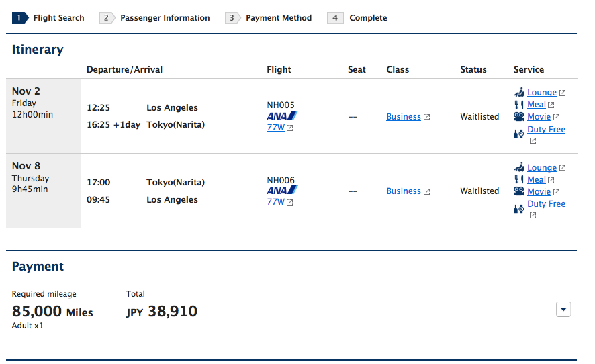Expand the payment details dropdown arrow

[564, 309]
